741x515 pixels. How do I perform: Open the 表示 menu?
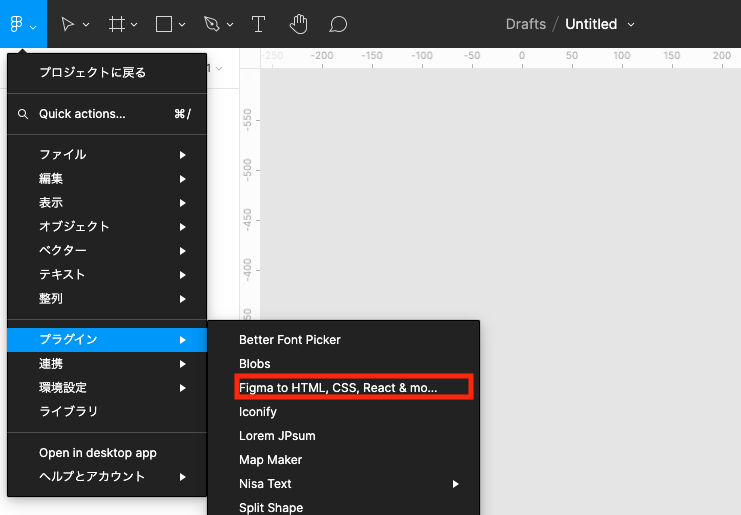coord(107,203)
